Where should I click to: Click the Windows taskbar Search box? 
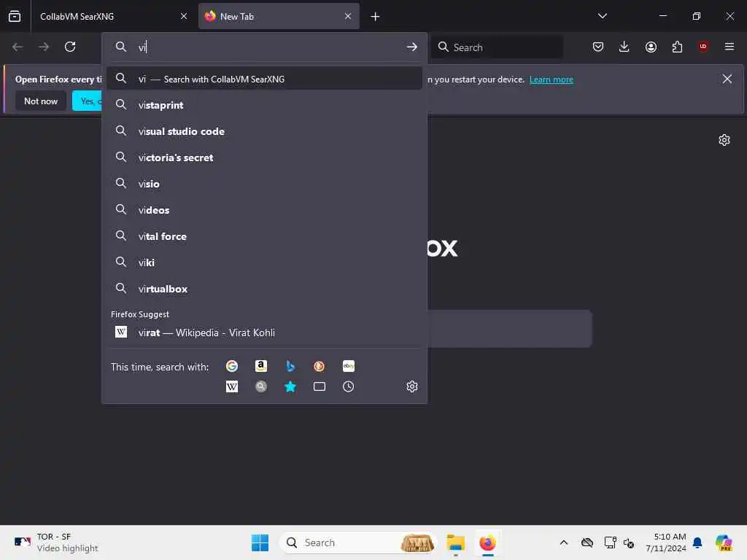357,542
